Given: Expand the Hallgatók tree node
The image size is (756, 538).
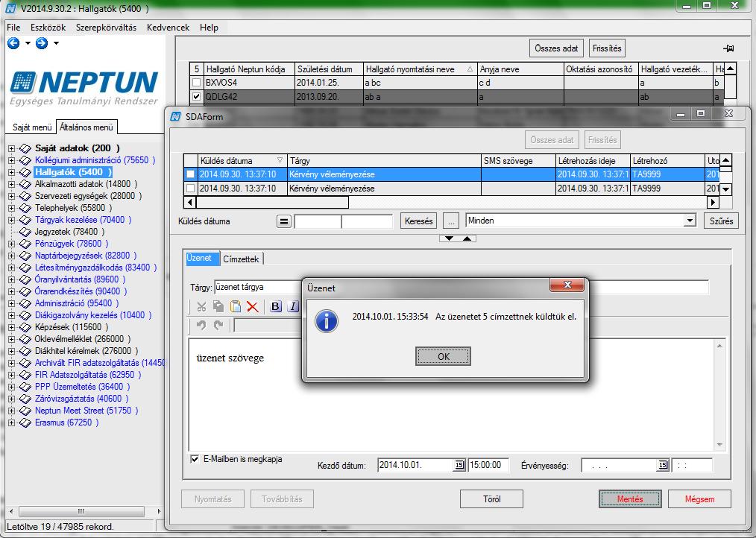Looking at the screenshot, I should 12,172.
